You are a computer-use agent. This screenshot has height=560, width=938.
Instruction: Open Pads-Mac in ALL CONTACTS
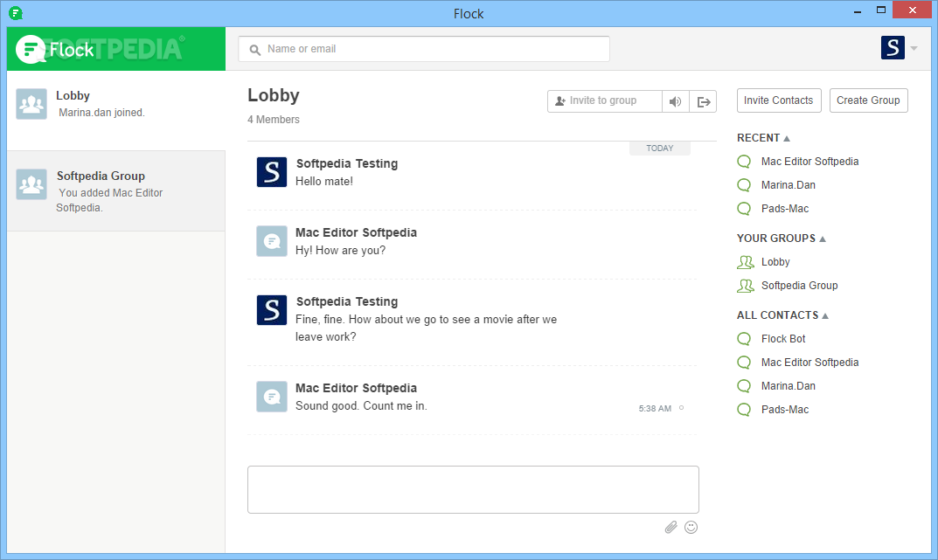[785, 410]
